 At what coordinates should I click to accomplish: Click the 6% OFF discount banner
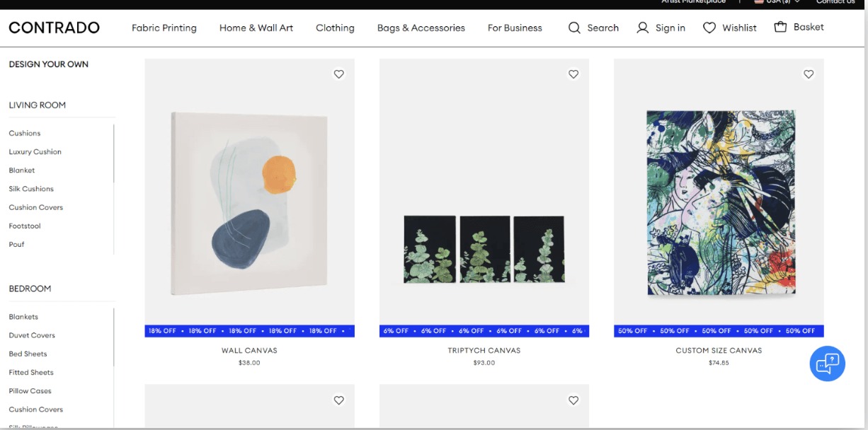pyautogui.click(x=484, y=331)
